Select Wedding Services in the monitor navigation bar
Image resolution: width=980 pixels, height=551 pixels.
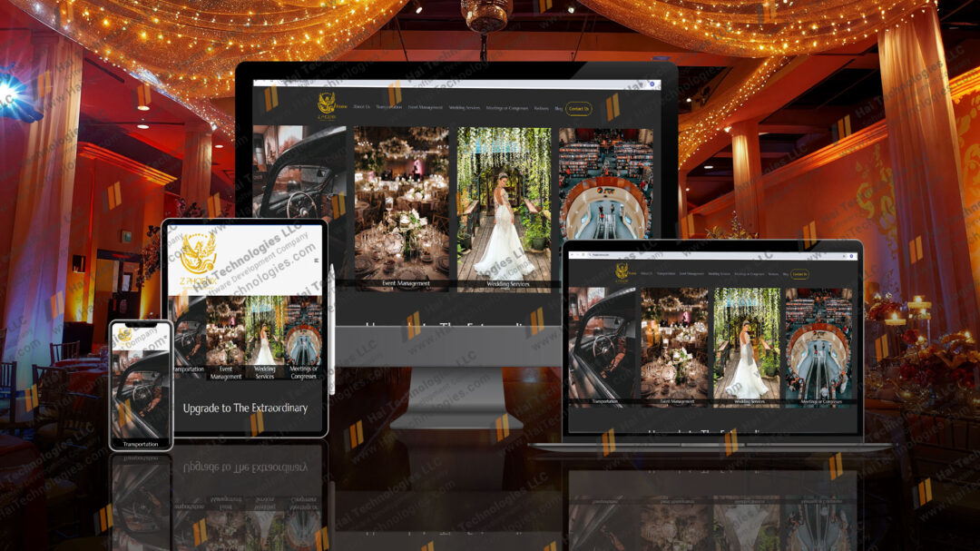coord(465,107)
